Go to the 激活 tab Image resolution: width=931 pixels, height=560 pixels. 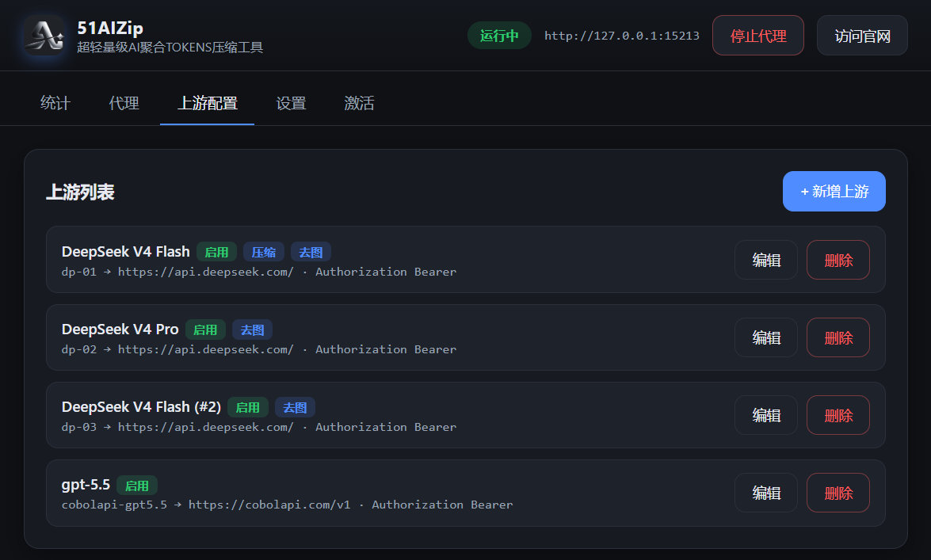[x=359, y=103]
